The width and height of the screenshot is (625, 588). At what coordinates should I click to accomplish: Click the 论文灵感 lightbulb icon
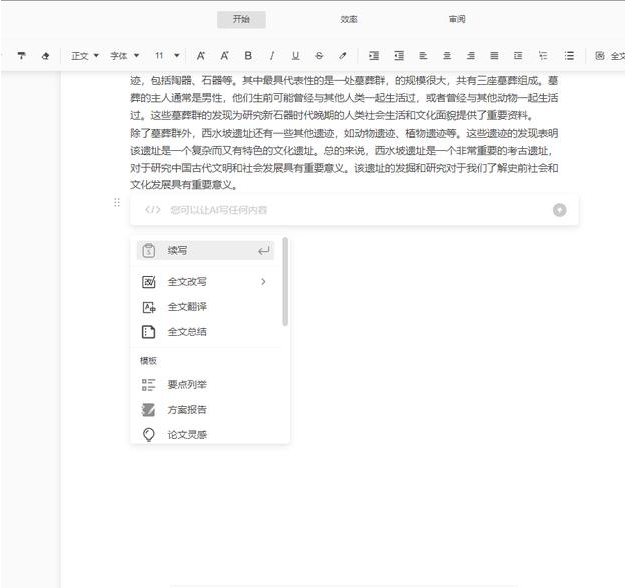[x=149, y=435]
